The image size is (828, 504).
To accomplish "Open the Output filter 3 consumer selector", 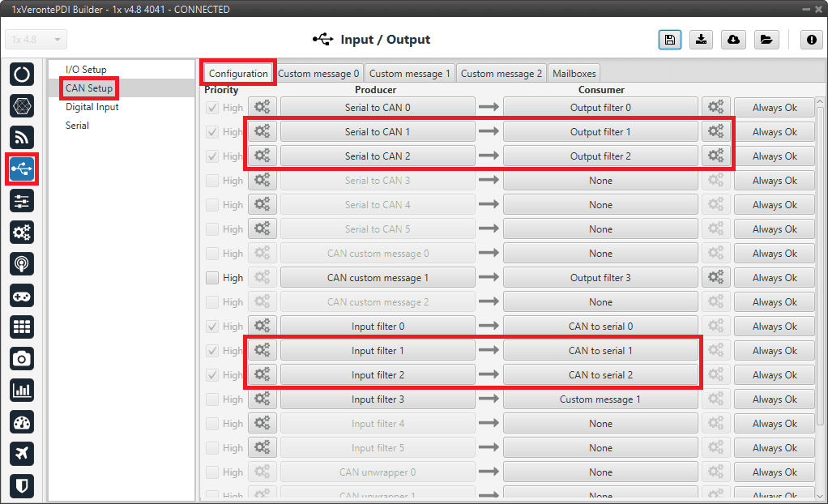I will 600,278.
